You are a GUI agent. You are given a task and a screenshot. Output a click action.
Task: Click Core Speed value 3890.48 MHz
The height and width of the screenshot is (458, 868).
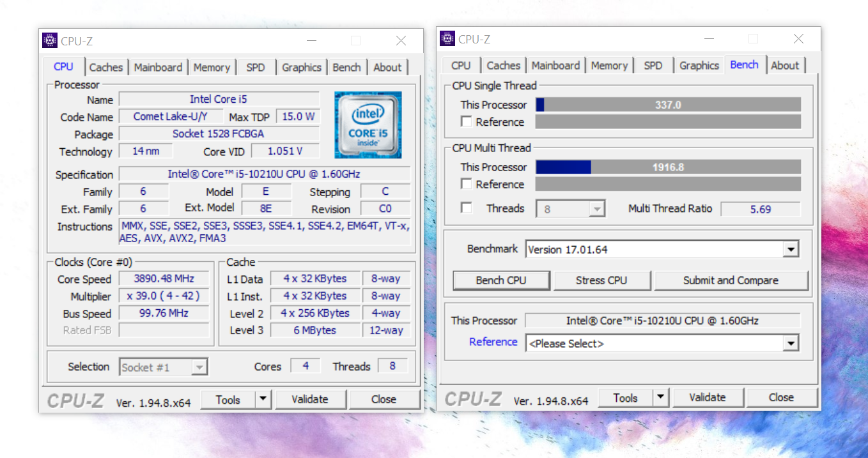[163, 279]
